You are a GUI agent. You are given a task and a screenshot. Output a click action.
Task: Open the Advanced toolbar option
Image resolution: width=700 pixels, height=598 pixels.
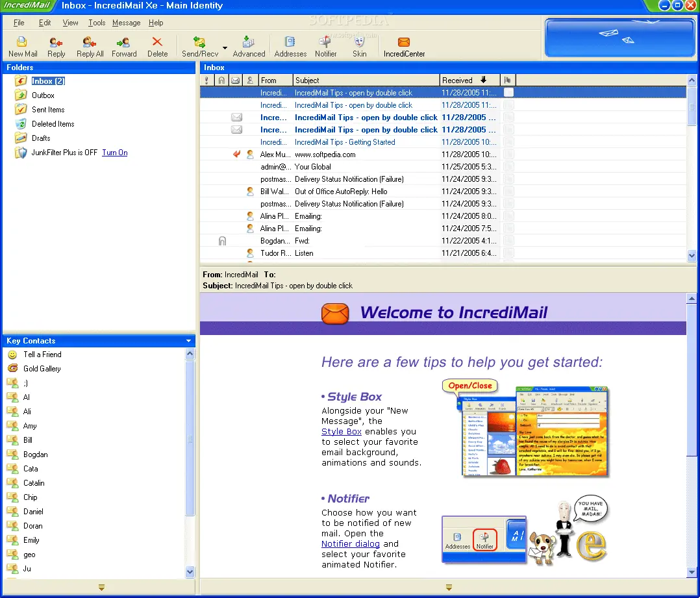249,47
